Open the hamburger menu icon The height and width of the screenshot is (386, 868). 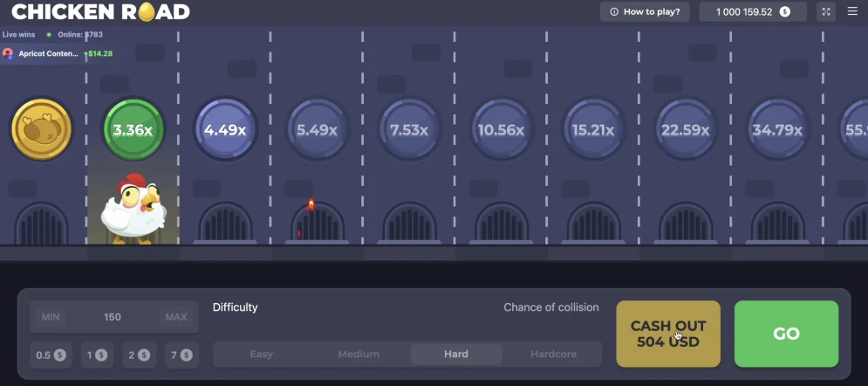(x=852, y=11)
